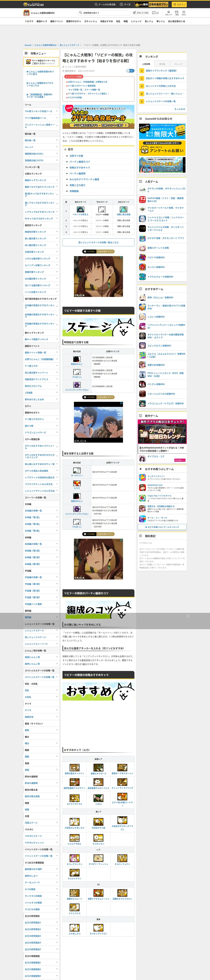Screen dimensions: 210x980
Task: Click 真レジェンドステージ breadcrumb link
Action: [x=69, y=45]
